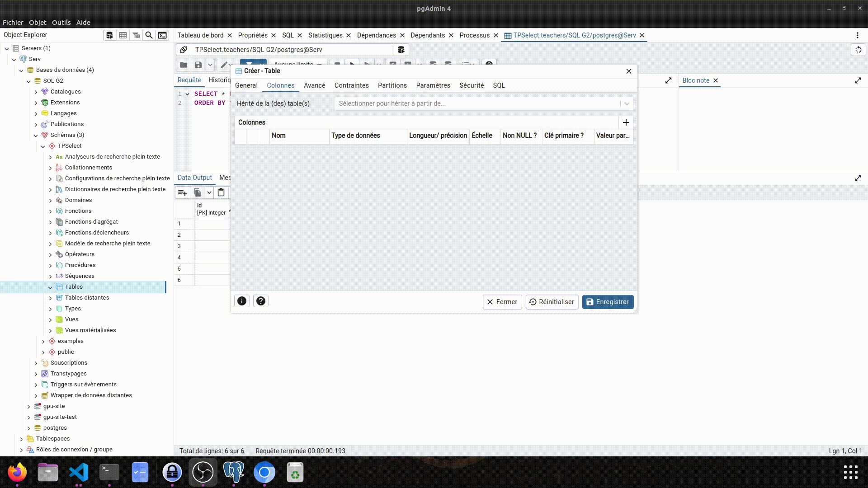The width and height of the screenshot is (868, 488).
Task: Click the save file icon in the query toolbar
Action: click(198, 65)
